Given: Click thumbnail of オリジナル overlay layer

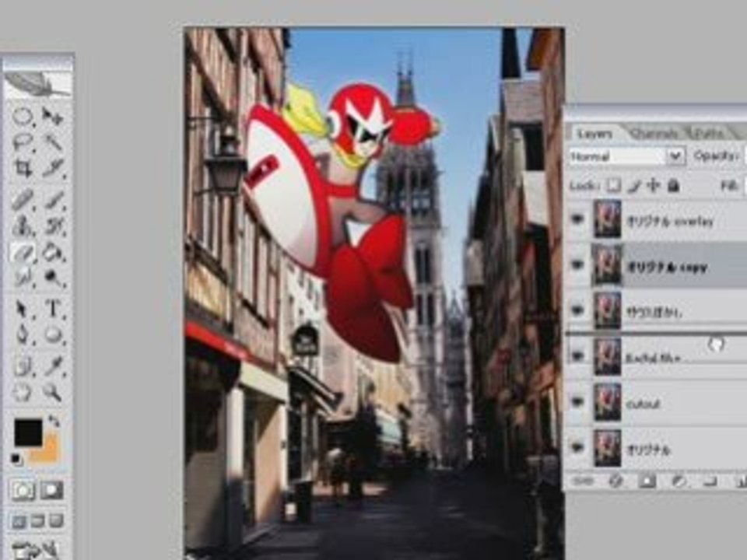Looking at the screenshot, I should click(608, 219).
